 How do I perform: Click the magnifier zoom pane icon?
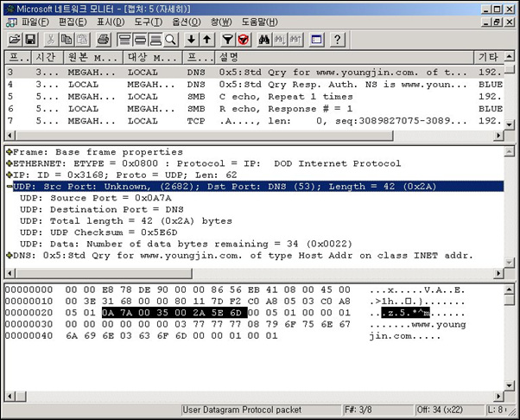point(170,40)
